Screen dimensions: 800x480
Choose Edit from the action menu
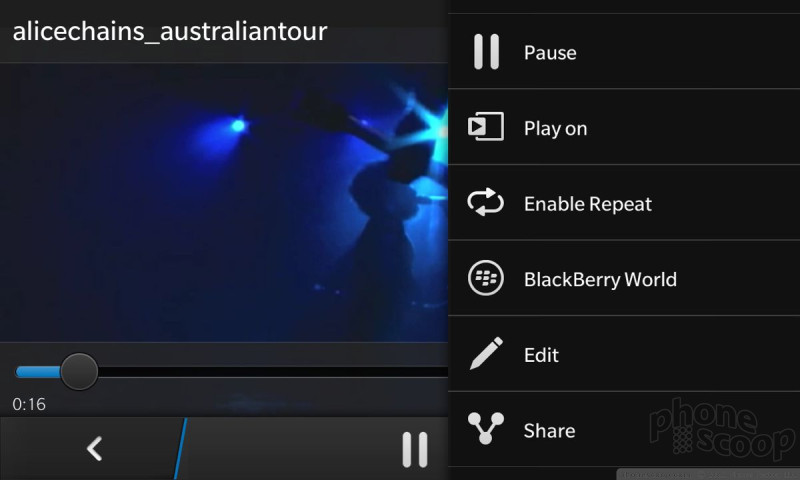624,353
